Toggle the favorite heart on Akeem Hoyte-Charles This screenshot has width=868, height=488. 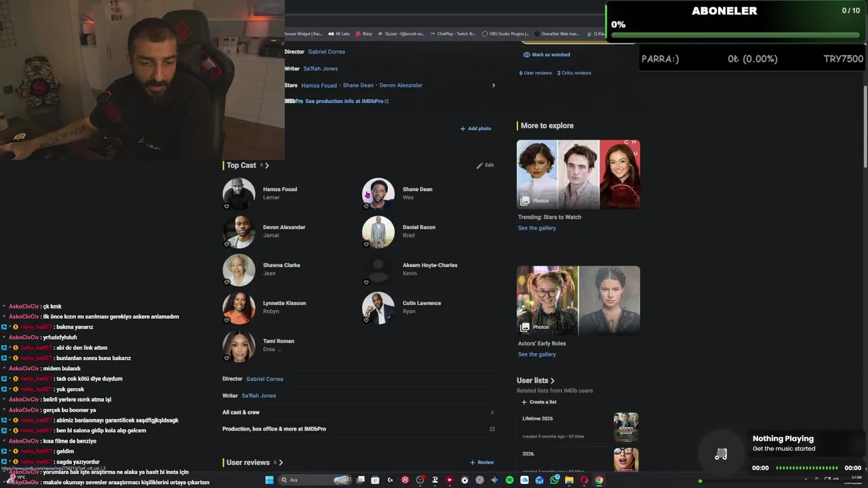pos(366,283)
